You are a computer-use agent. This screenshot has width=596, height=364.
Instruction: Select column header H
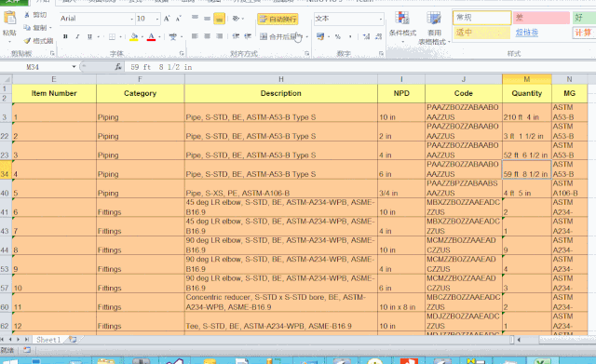281,79
